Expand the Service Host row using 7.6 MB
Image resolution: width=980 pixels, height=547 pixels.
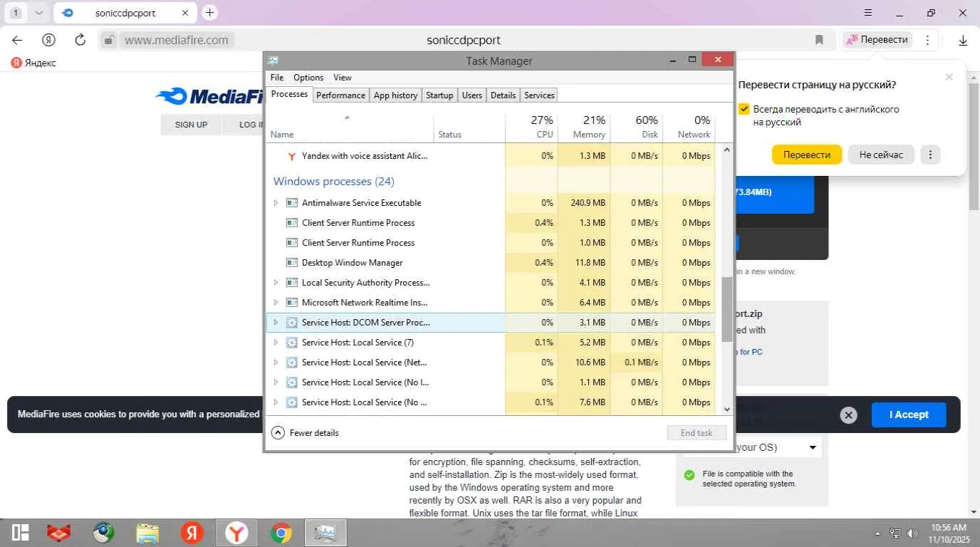point(276,402)
